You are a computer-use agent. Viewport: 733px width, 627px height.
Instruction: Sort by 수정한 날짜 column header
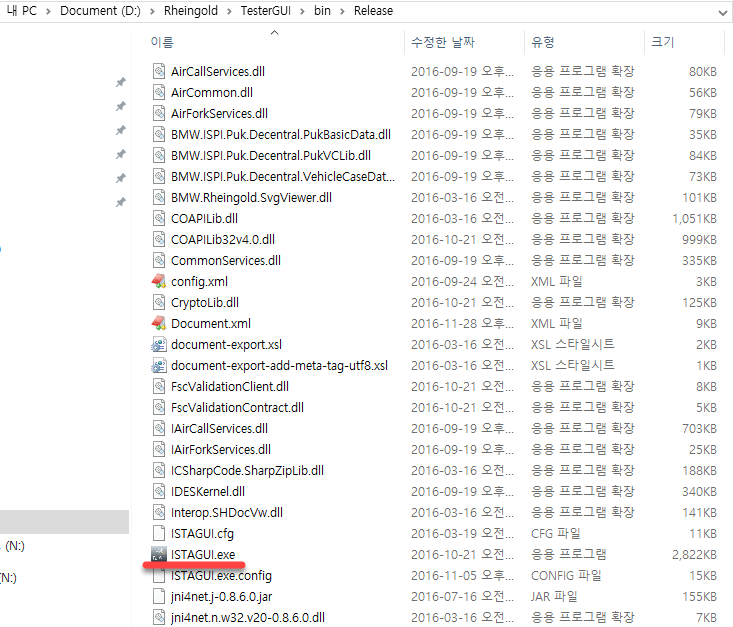point(443,42)
